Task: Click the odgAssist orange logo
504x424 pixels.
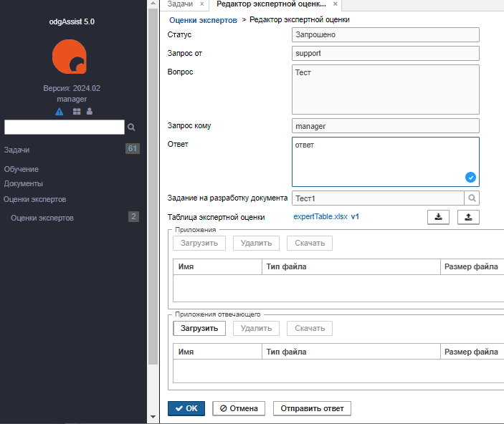Action: point(70,57)
